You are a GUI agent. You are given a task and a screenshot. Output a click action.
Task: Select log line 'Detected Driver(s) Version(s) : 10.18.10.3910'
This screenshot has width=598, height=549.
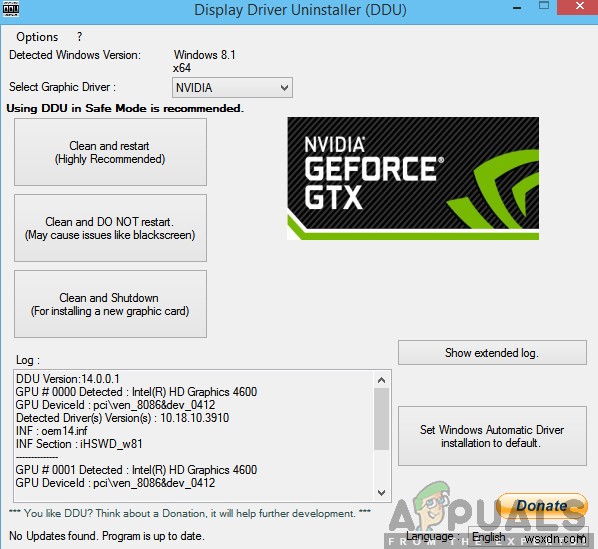pos(122,418)
